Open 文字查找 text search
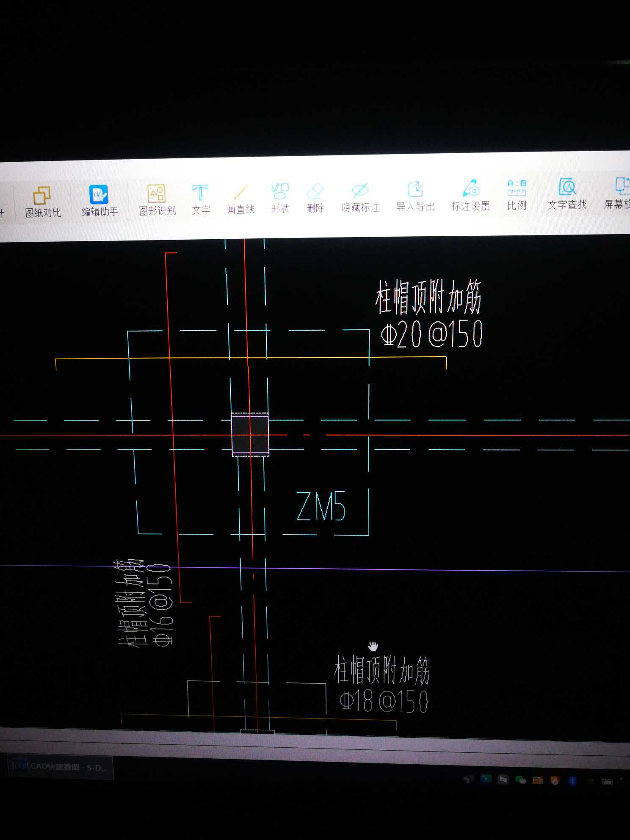 tap(567, 194)
